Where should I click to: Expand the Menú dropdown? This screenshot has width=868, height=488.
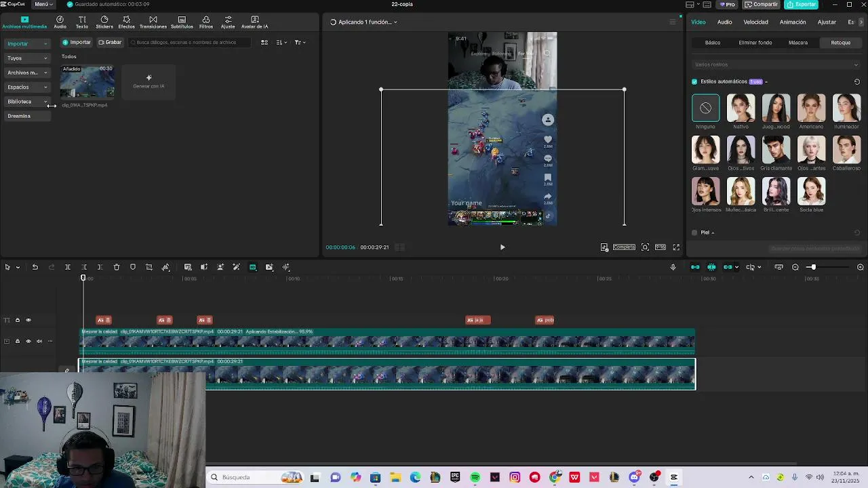click(43, 4)
